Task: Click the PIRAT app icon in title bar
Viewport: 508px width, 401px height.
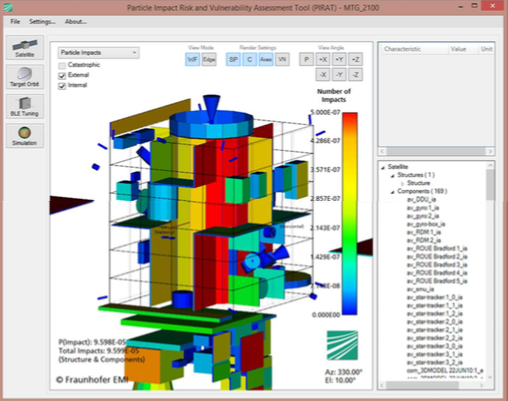Action: pyautogui.click(x=8, y=7)
